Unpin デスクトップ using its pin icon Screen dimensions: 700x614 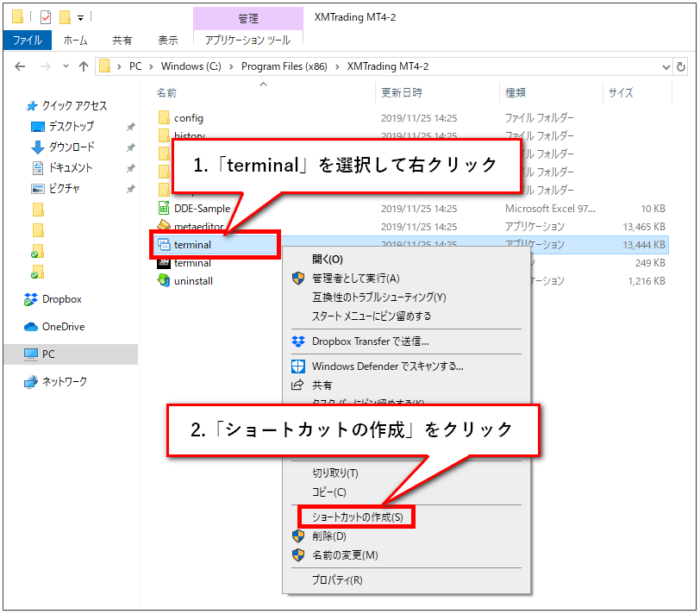[x=130, y=127]
